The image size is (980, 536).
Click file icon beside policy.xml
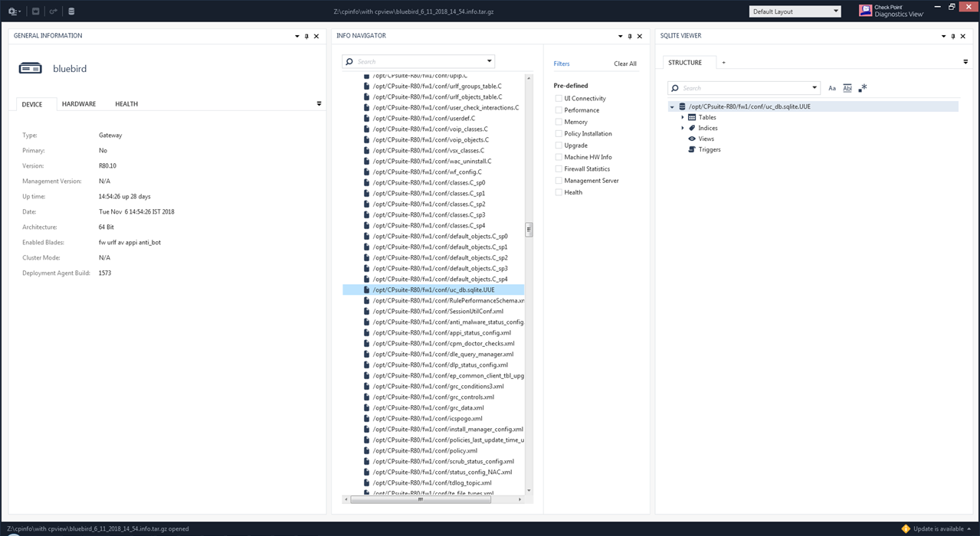(x=366, y=451)
